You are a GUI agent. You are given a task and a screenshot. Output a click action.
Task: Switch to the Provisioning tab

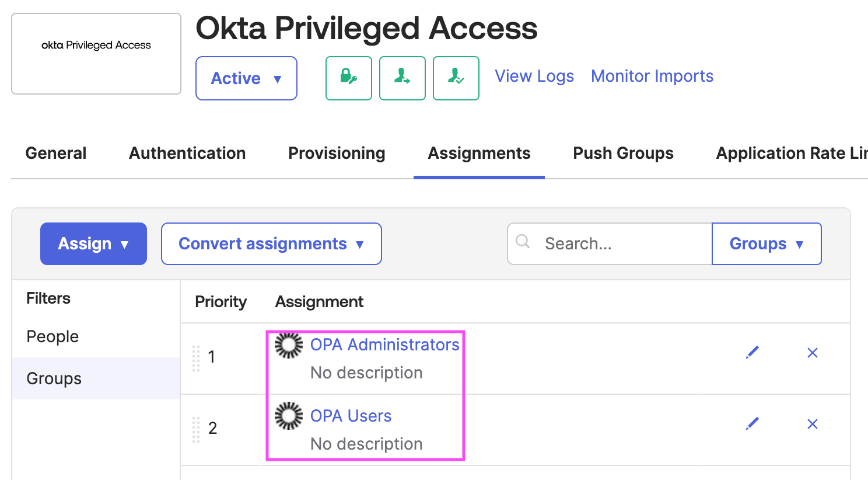[336, 153]
